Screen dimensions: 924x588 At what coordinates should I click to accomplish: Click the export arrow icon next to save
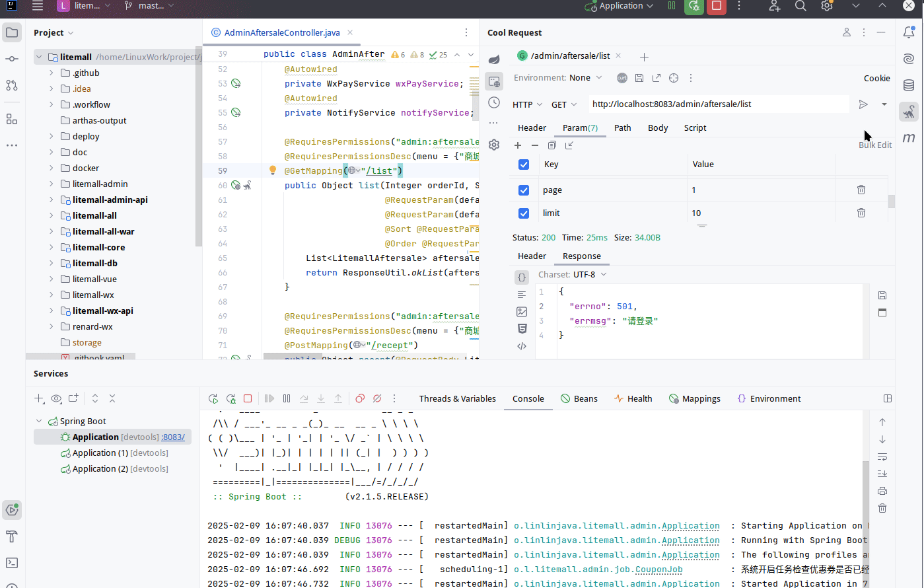657,78
